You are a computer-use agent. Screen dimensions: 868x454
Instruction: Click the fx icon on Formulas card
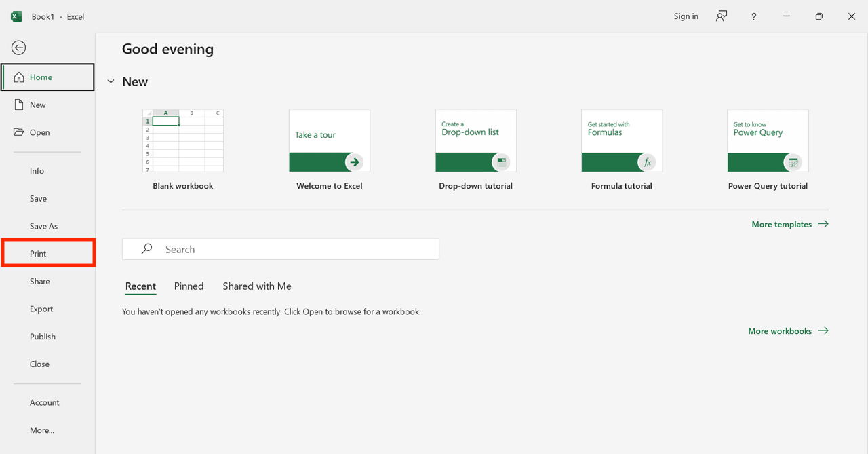click(x=647, y=162)
